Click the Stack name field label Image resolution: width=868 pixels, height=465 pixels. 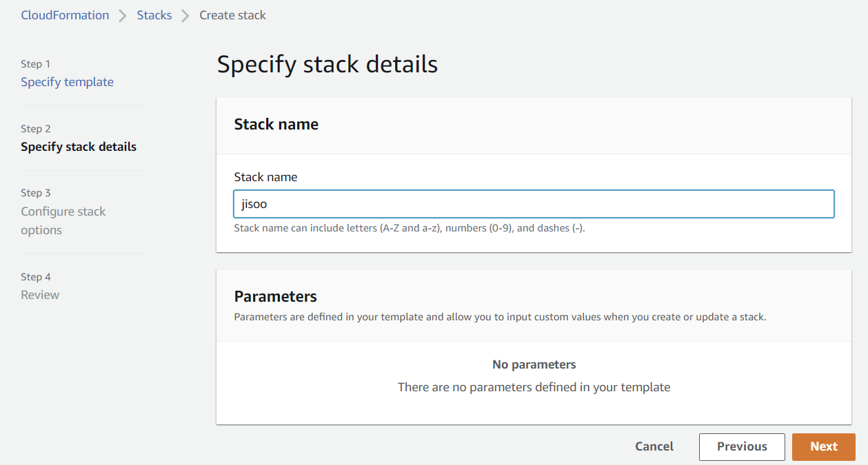[265, 177]
